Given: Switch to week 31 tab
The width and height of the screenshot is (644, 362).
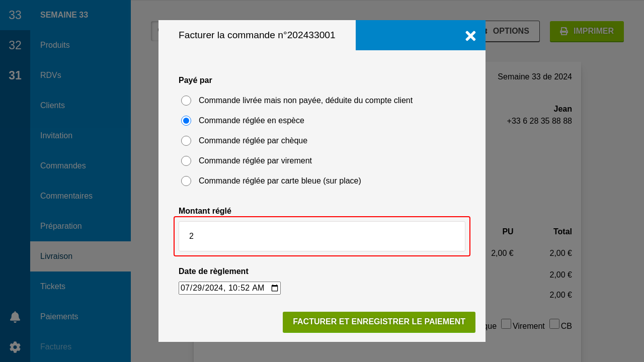Looking at the screenshot, I should (15, 75).
